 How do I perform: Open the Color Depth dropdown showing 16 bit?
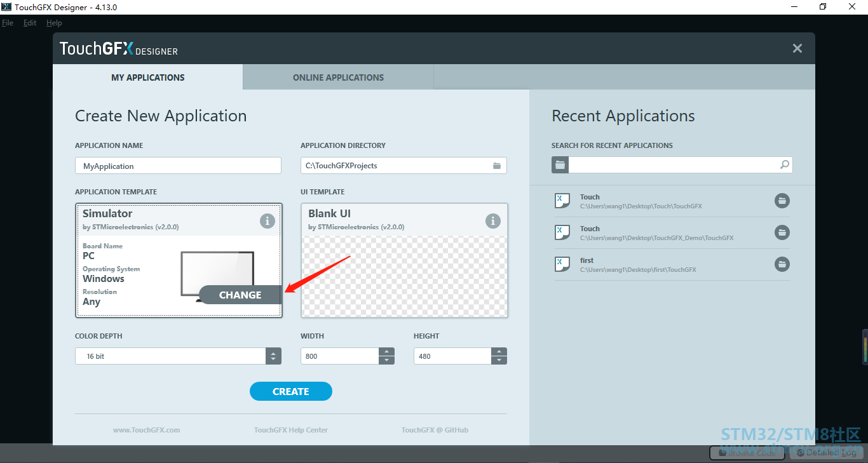coord(178,356)
